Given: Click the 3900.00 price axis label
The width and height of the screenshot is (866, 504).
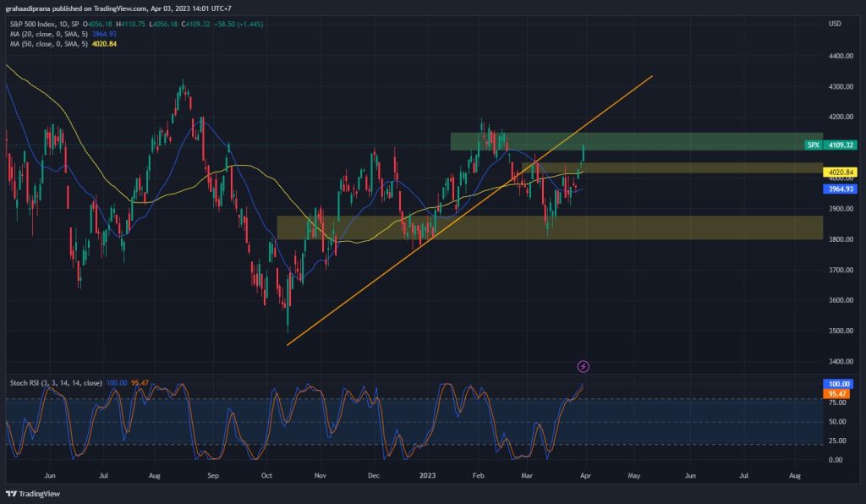Looking at the screenshot, I should (x=841, y=209).
